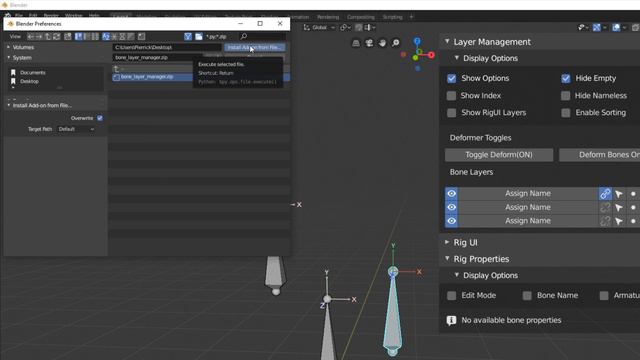Open the pivot point dropdown
Image resolution: width=640 pixels, height=360 pixels.
tap(345, 27)
